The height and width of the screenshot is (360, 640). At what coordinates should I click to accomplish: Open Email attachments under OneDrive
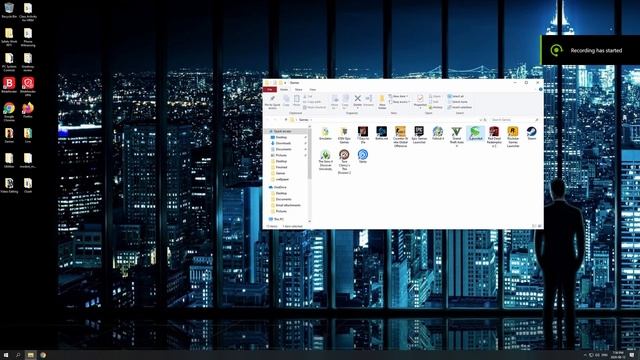pos(288,205)
